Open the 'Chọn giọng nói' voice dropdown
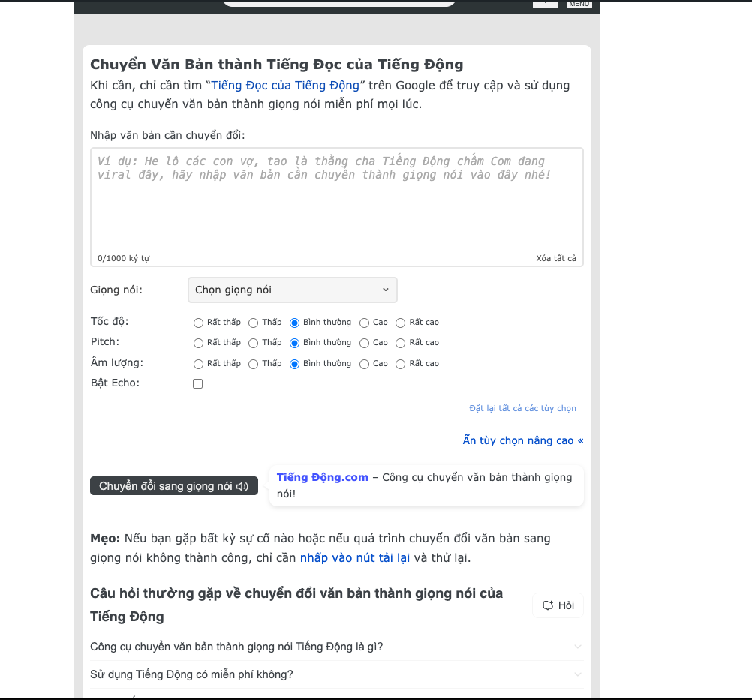752x700 pixels. [293, 290]
